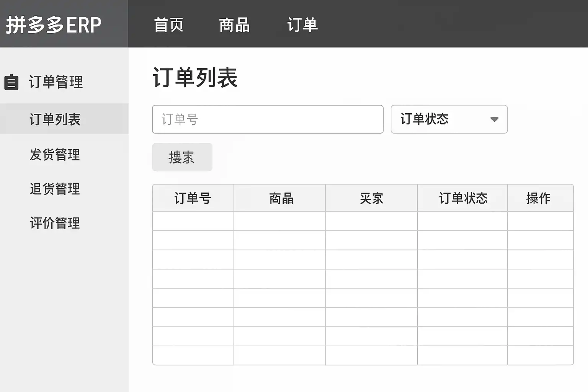
Task: Click the 商品 table column header
Action: click(281, 198)
